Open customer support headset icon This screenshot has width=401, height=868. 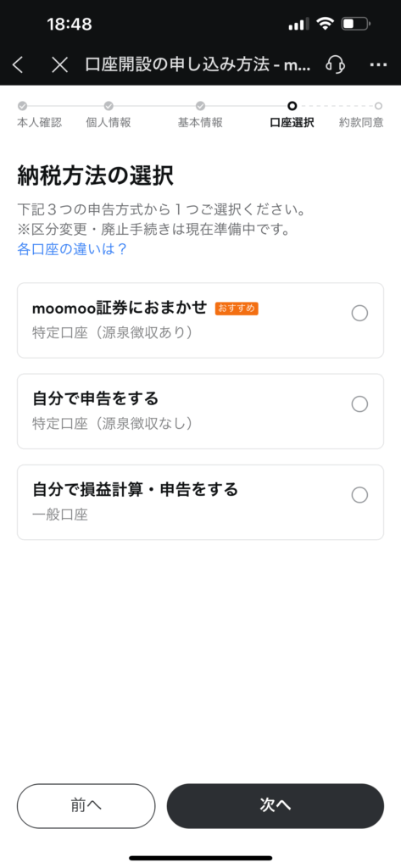click(335, 64)
